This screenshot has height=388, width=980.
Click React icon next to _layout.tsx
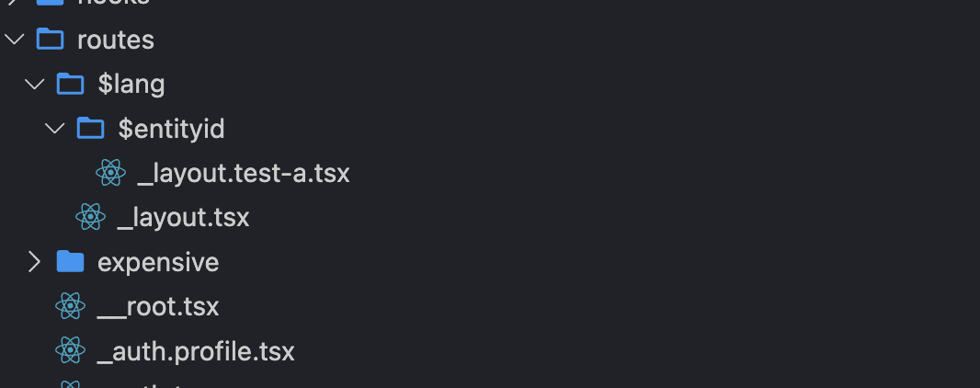[90, 218]
